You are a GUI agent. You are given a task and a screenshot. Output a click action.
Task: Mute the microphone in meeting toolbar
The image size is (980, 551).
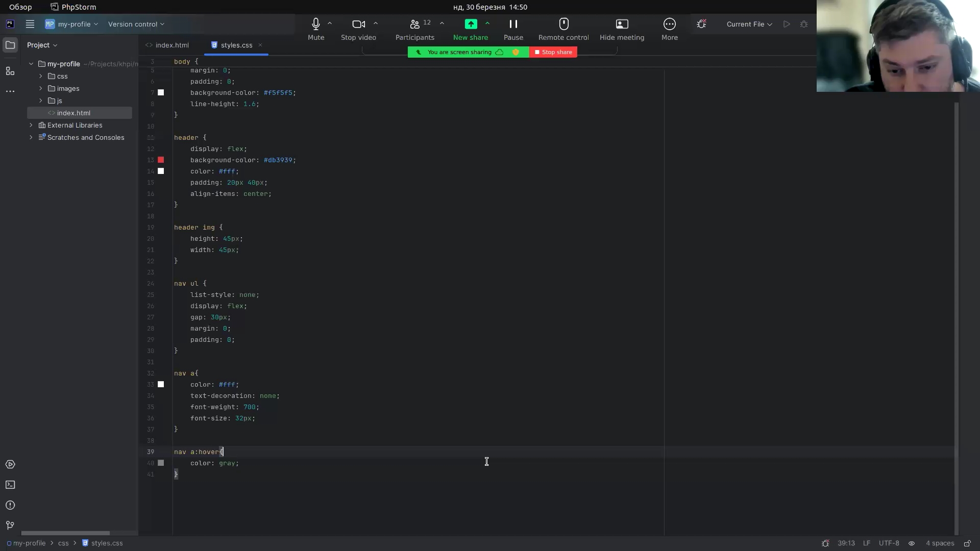[315, 30]
